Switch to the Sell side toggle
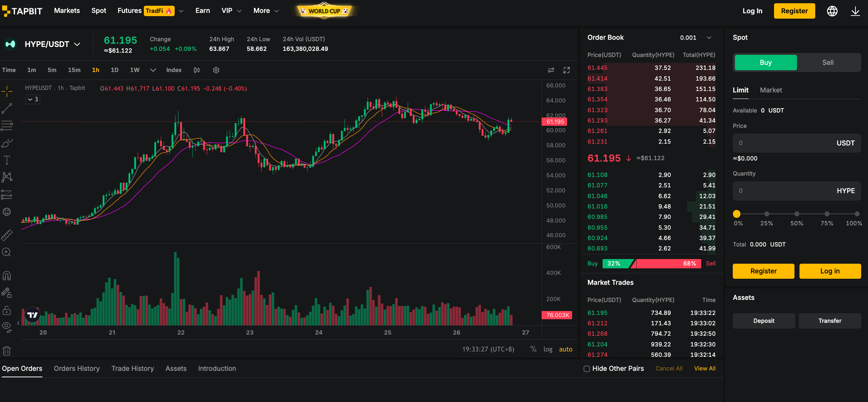The width and height of the screenshot is (868, 402). [828, 63]
